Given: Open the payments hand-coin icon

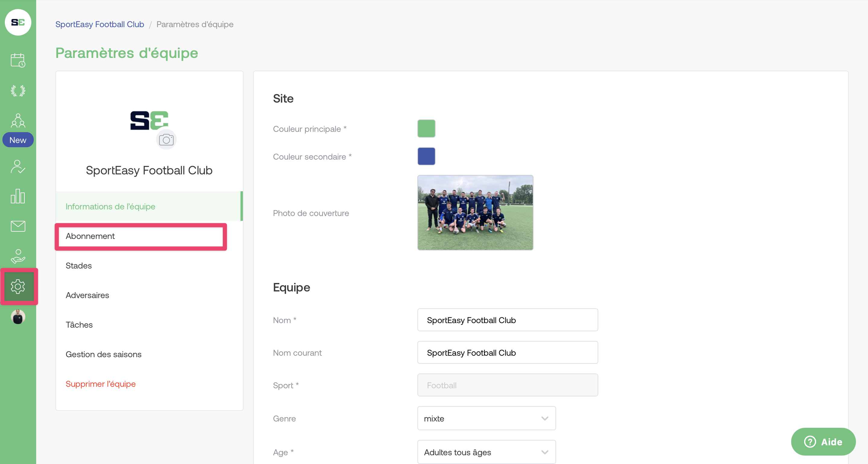Looking at the screenshot, I should [18, 256].
